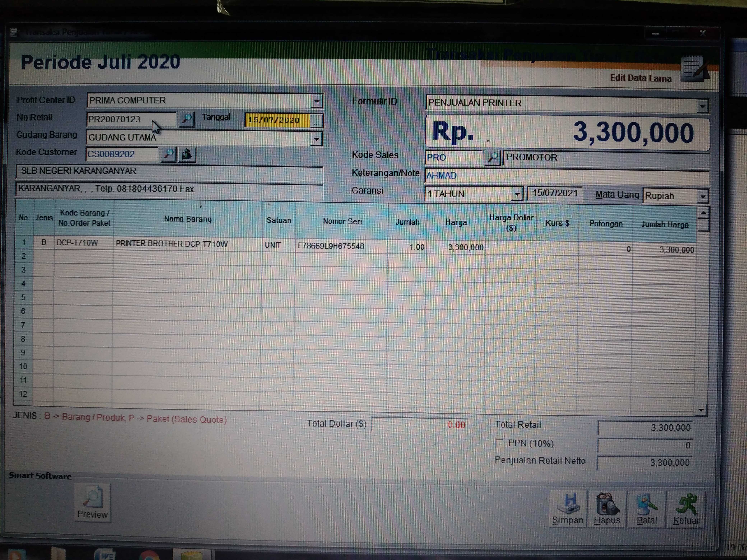Expand the Gudang Barang dropdown
The height and width of the screenshot is (560, 747).
coord(316,139)
